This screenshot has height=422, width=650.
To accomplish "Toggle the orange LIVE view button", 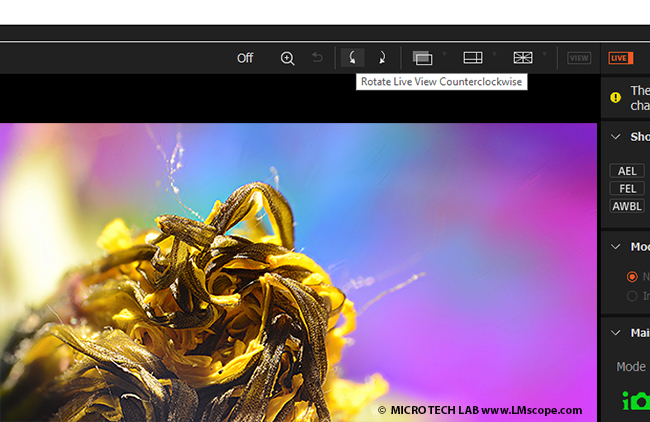I will [x=620, y=58].
